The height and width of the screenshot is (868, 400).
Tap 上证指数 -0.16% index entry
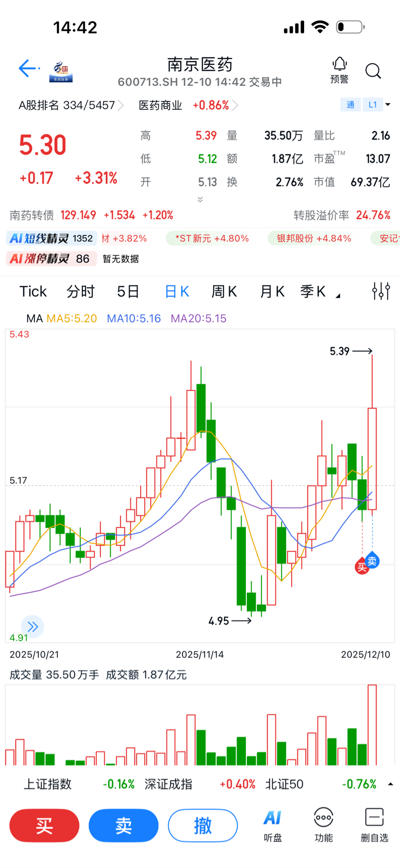pos(79,784)
